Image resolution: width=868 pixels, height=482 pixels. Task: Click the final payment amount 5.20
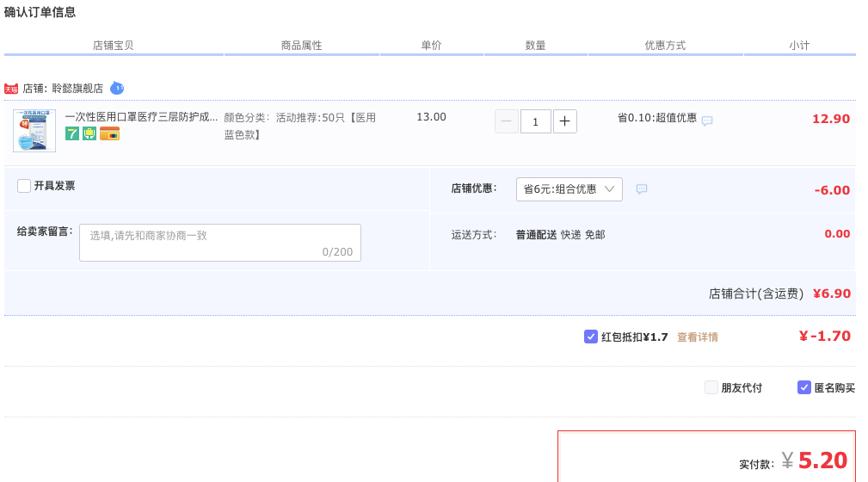[822, 460]
